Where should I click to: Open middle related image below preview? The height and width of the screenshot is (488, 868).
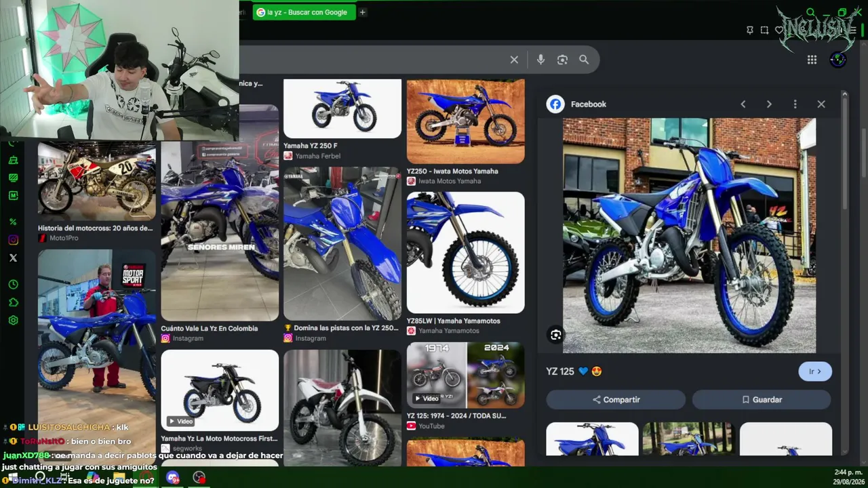[x=689, y=439]
